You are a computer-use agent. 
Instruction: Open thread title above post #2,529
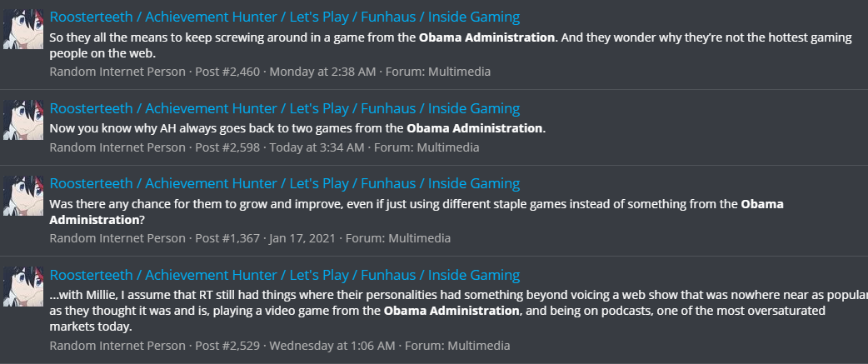[285, 275]
